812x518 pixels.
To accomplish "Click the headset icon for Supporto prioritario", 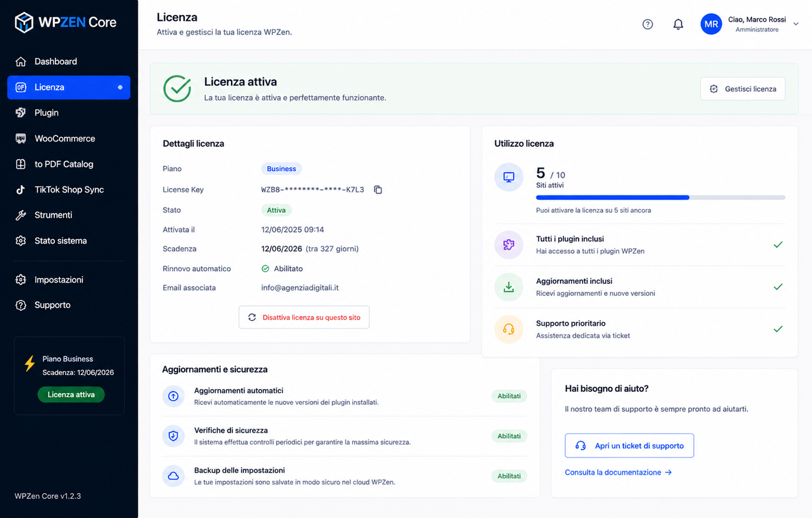I will (509, 329).
